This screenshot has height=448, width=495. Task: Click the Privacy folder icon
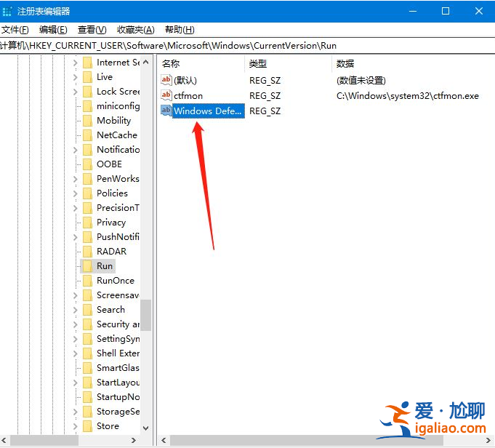click(87, 222)
